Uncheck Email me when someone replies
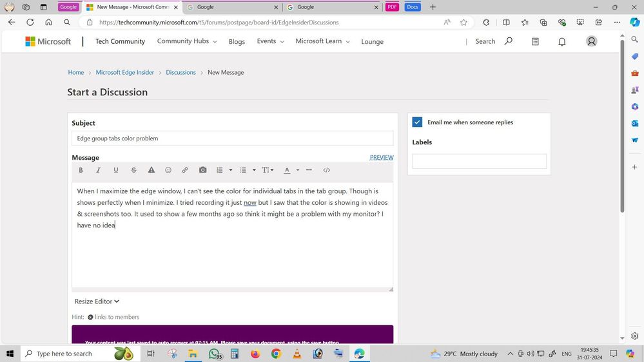The height and width of the screenshot is (362, 644). [417, 122]
